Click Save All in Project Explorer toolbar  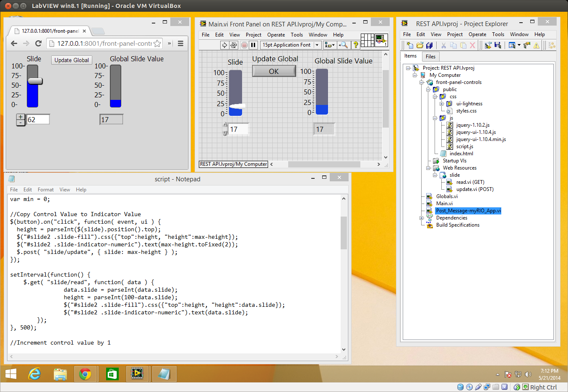[430, 44]
